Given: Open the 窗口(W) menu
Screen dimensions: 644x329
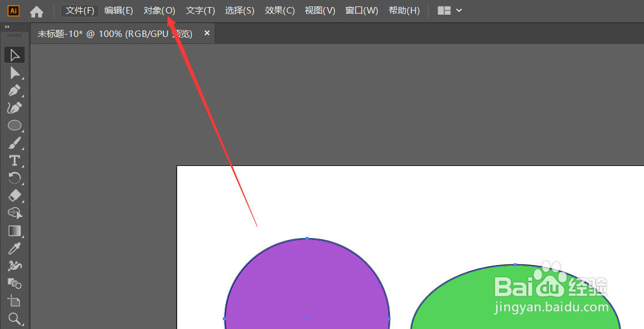Looking at the screenshot, I should tap(362, 11).
